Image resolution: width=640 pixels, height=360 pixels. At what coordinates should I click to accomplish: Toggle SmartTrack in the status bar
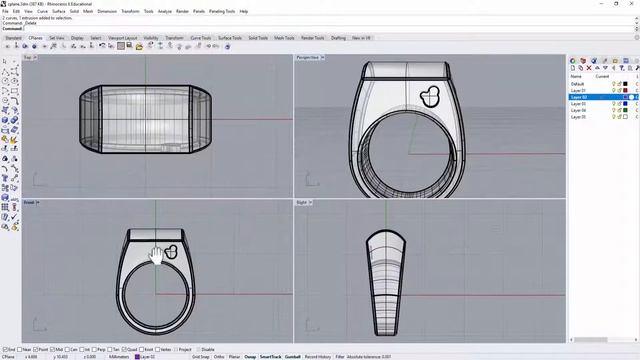pyautogui.click(x=271, y=357)
